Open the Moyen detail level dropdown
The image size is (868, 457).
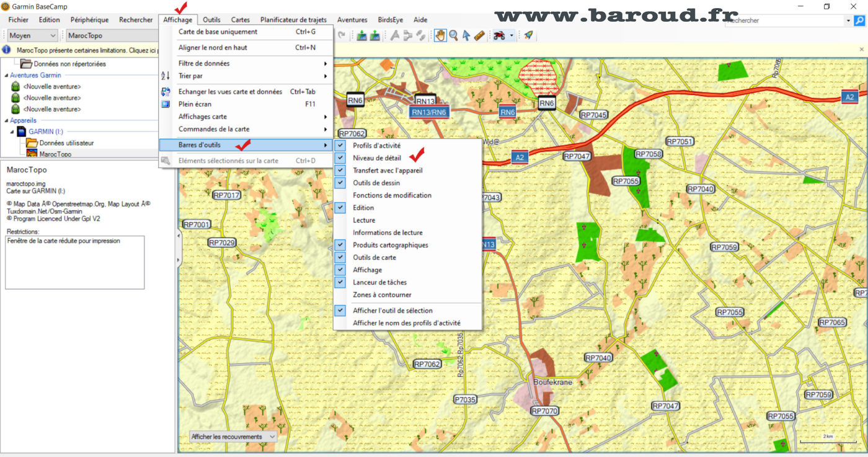pos(32,36)
